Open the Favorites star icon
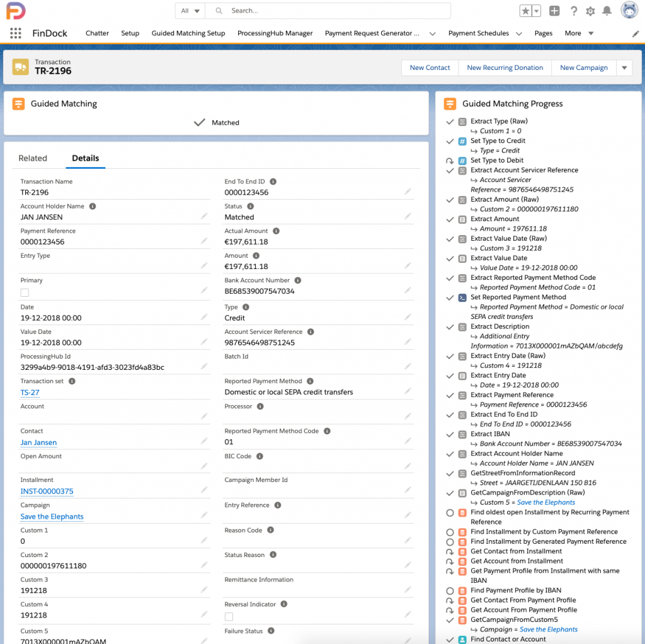This screenshot has height=644, width=645. 525,11
